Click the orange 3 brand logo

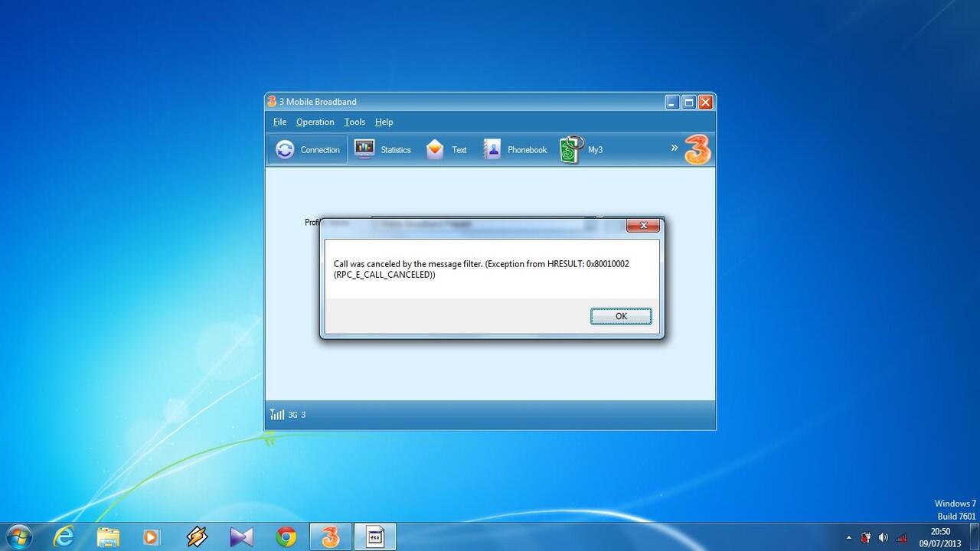click(x=697, y=149)
